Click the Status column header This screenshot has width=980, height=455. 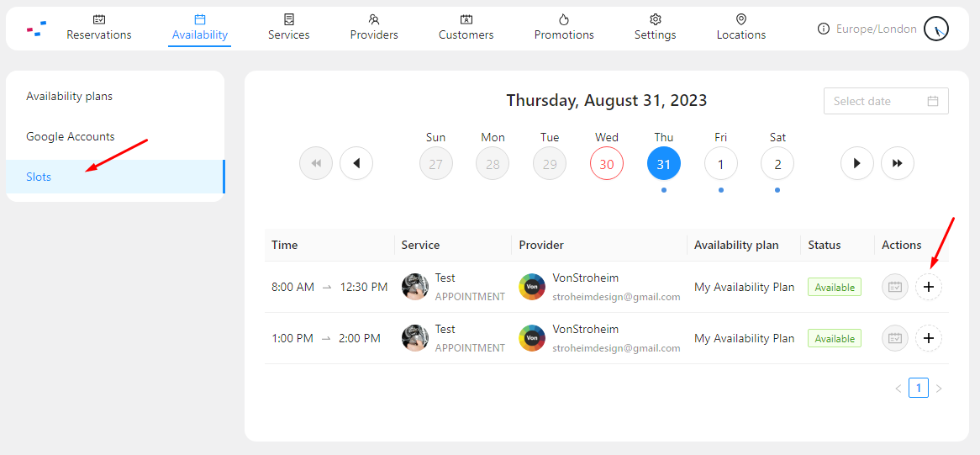click(837, 245)
